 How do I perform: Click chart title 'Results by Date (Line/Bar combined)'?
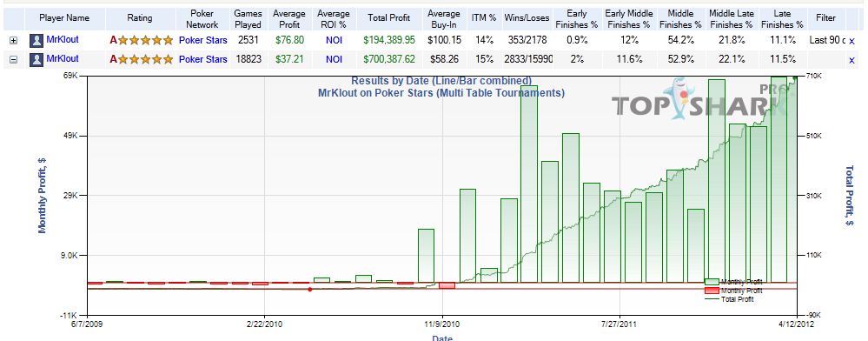pyautogui.click(x=441, y=82)
